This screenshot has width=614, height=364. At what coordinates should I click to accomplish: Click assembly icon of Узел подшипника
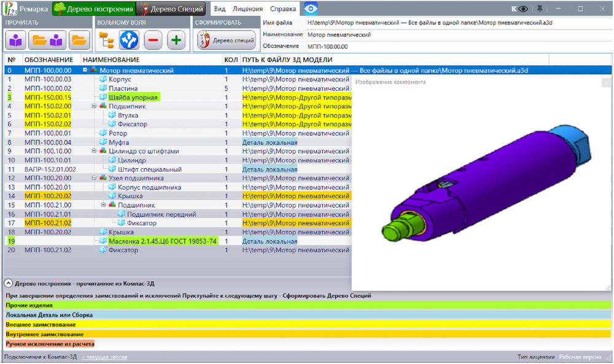tap(103, 178)
